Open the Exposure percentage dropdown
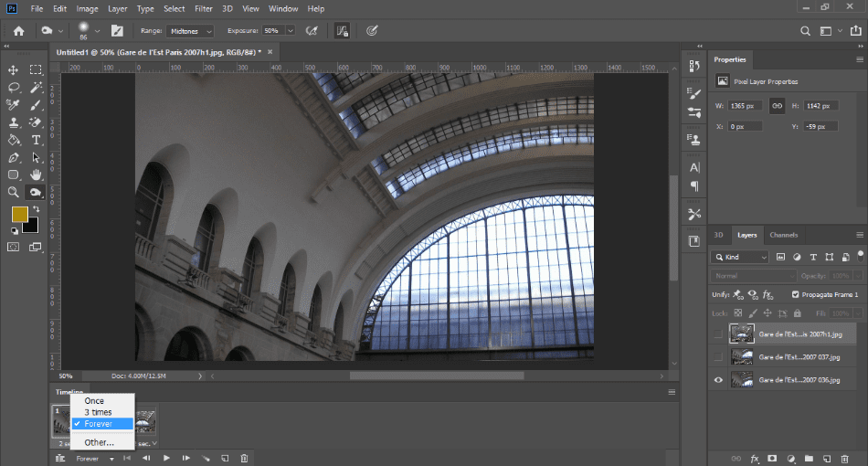Viewport: 868px width, 466px height. (x=291, y=30)
